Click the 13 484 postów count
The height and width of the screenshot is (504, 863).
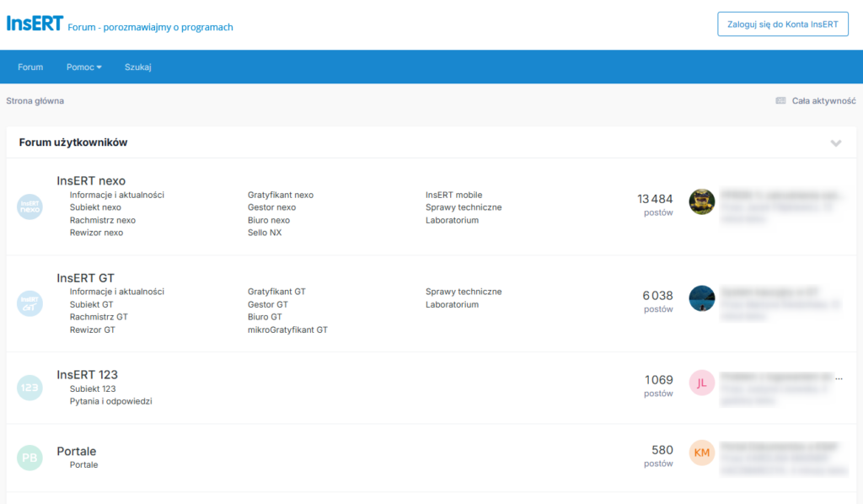point(655,205)
